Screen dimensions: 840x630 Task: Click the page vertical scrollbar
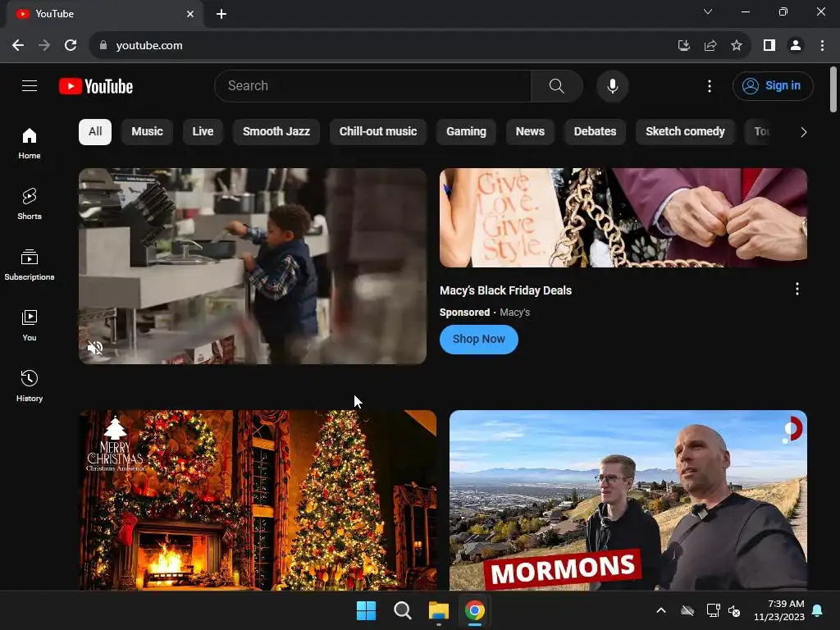tap(833, 89)
